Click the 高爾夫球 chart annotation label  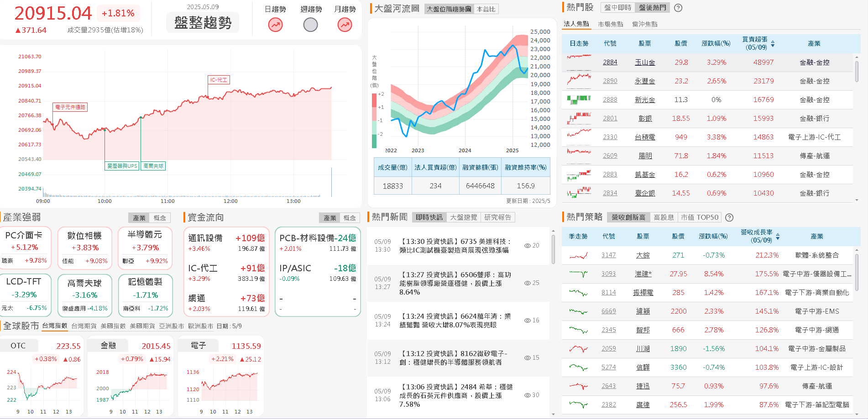[x=153, y=166]
